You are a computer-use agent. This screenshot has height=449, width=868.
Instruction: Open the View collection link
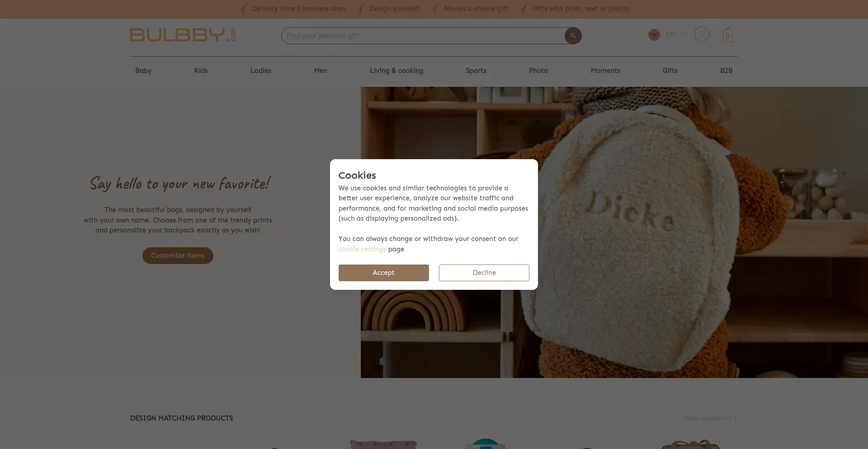click(710, 418)
